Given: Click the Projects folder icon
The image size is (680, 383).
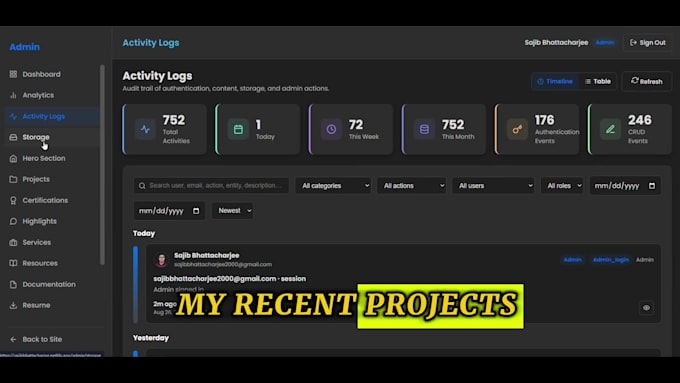Looking at the screenshot, I should pos(13,179).
